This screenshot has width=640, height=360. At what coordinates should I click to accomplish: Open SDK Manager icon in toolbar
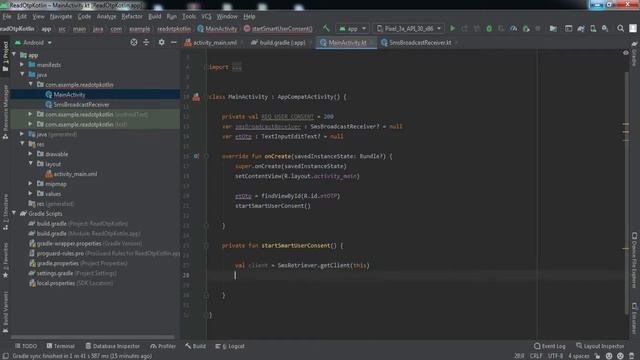pyautogui.click(x=605, y=29)
